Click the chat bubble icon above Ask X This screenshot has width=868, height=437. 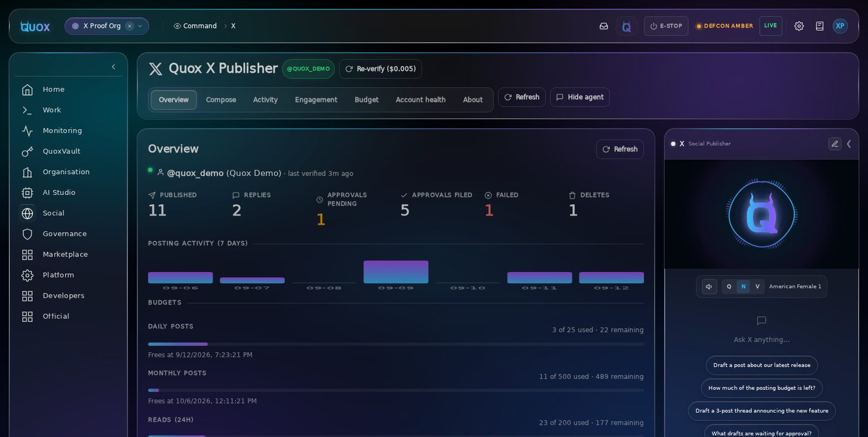pos(762,321)
